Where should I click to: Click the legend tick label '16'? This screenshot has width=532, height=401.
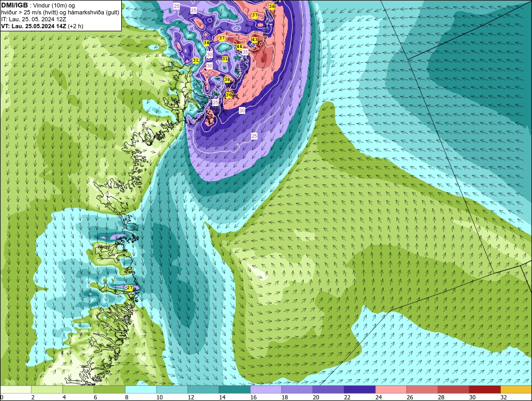253,397
